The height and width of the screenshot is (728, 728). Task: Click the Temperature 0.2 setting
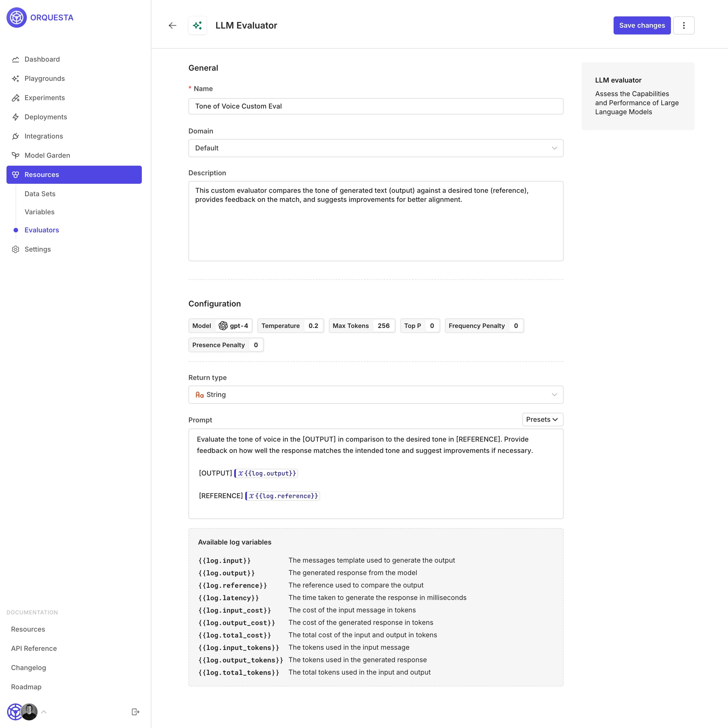tap(290, 326)
